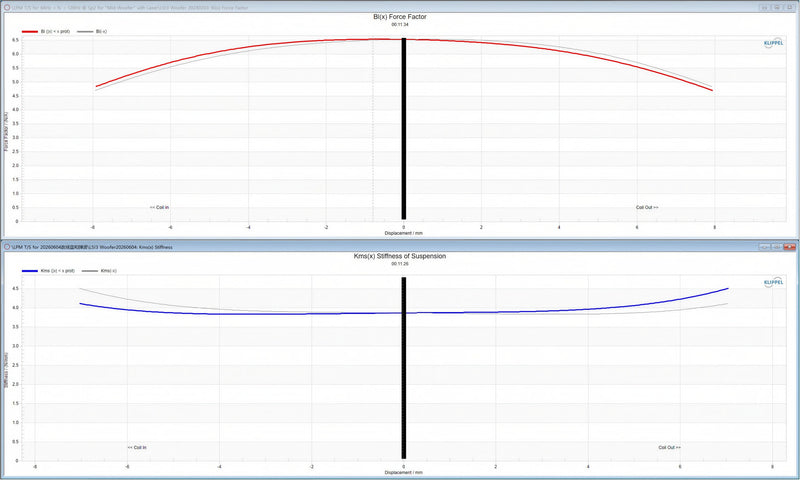The height and width of the screenshot is (480, 800).
Task: Maximize the Bl(x) Force Factor window
Action: point(777,8)
